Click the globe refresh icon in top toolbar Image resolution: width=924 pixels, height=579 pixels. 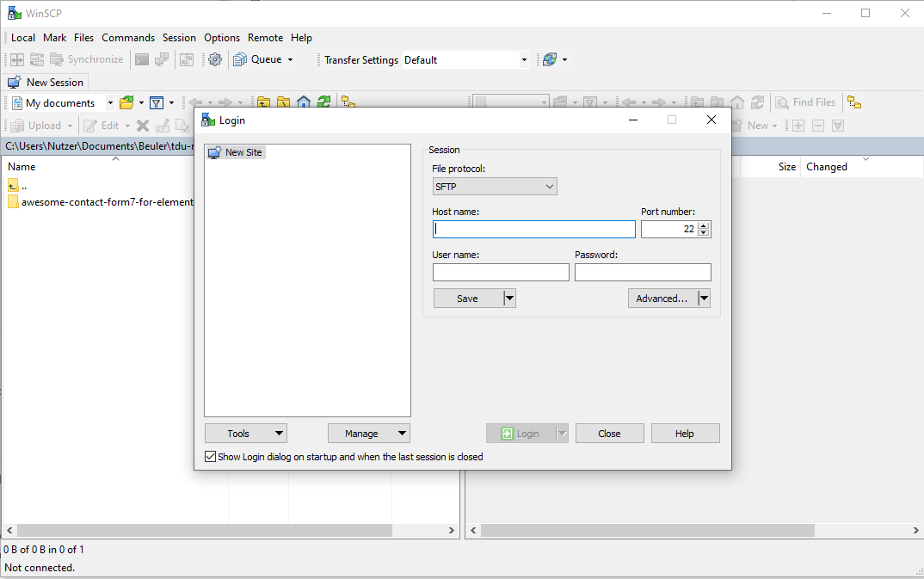549,59
